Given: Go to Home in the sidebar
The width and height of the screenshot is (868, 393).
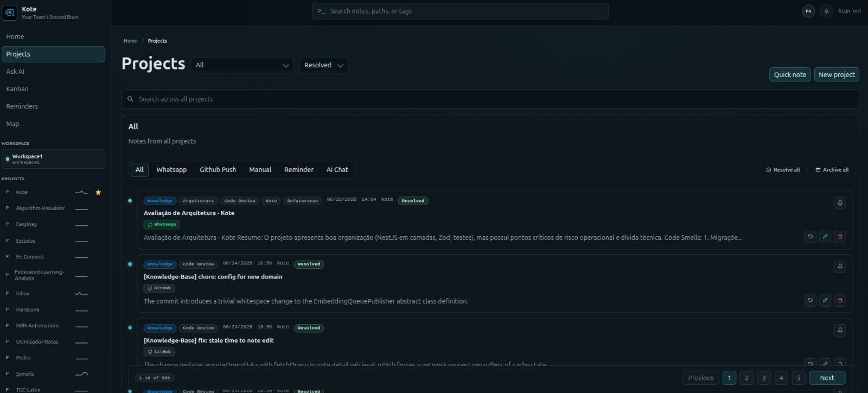Looking at the screenshot, I should tap(53, 37).
